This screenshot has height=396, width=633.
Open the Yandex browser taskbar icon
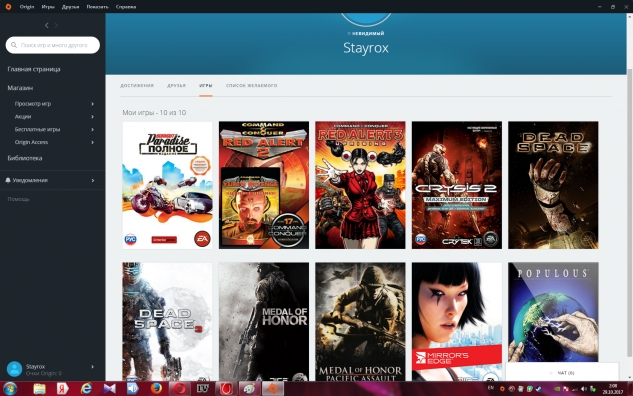63,389
